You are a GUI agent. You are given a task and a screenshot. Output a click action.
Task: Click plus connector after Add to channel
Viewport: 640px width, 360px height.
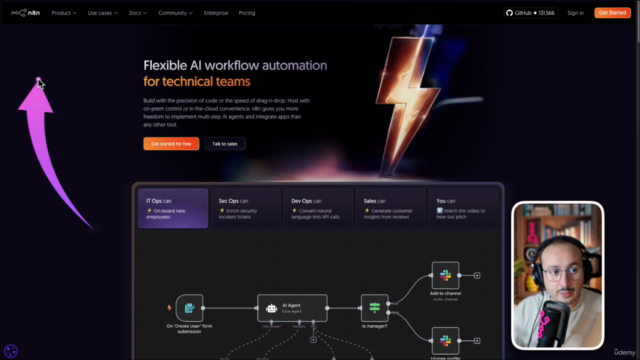coord(477,276)
